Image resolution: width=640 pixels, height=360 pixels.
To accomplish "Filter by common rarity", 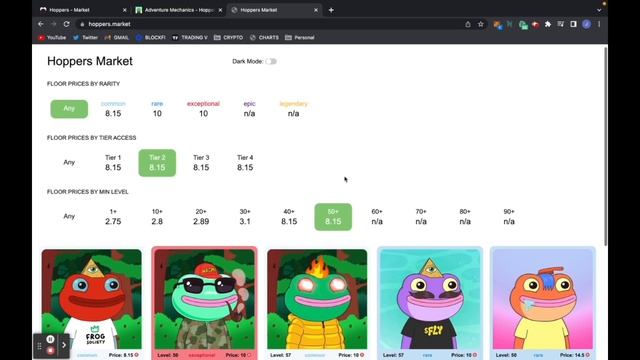I will [x=113, y=109].
